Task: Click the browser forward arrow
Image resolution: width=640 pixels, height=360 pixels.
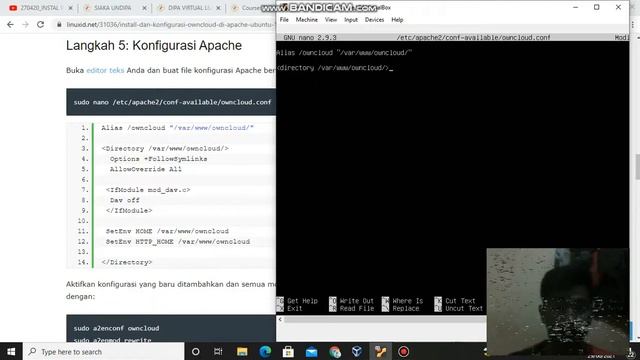Action: (25, 24)
